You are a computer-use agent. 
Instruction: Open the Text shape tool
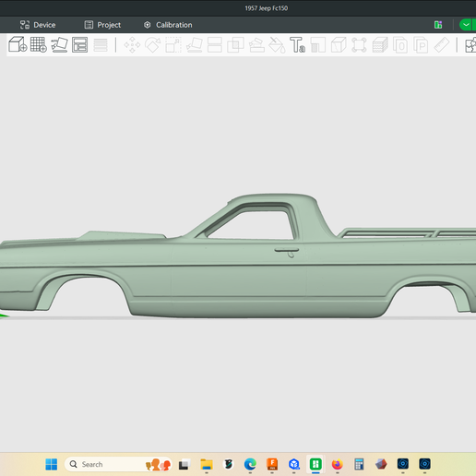(x=297, y=45)
